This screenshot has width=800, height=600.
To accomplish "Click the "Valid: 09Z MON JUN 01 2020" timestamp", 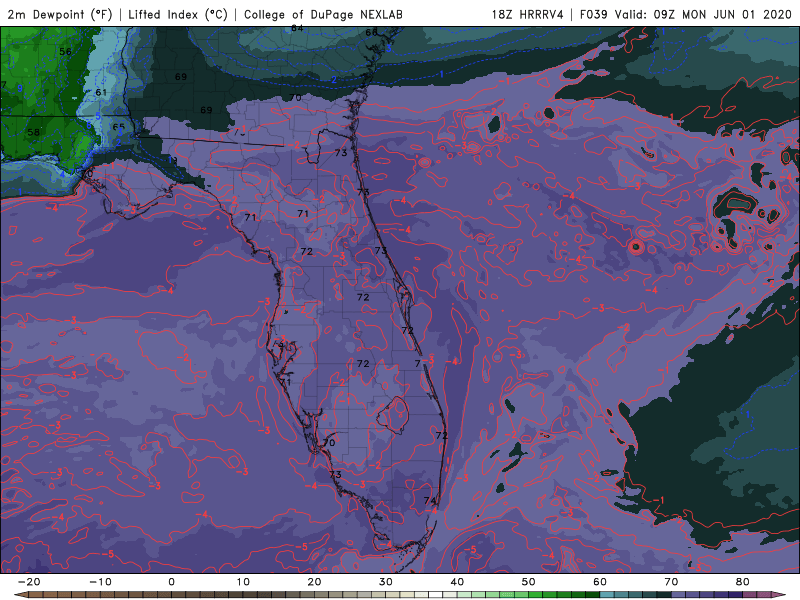I will point(703,14).
